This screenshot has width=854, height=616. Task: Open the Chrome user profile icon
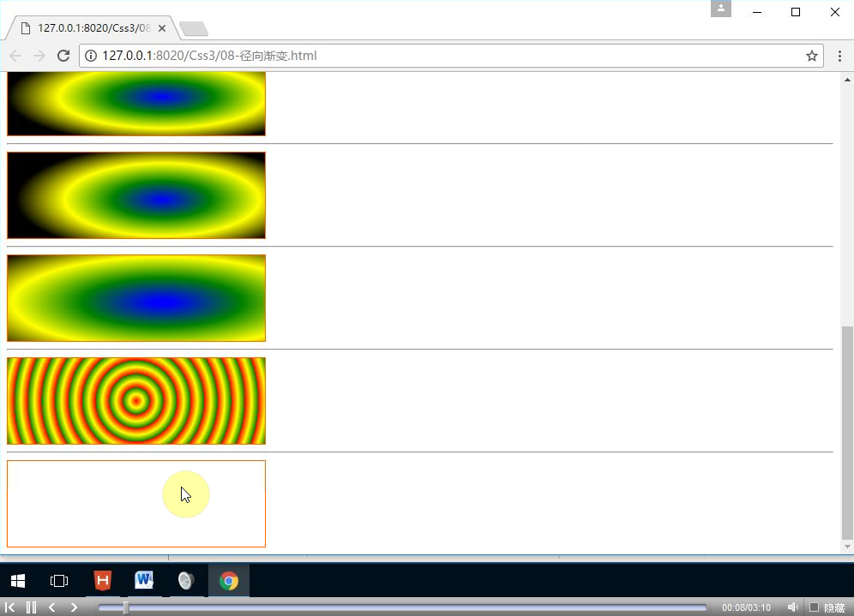coord(721,9)
